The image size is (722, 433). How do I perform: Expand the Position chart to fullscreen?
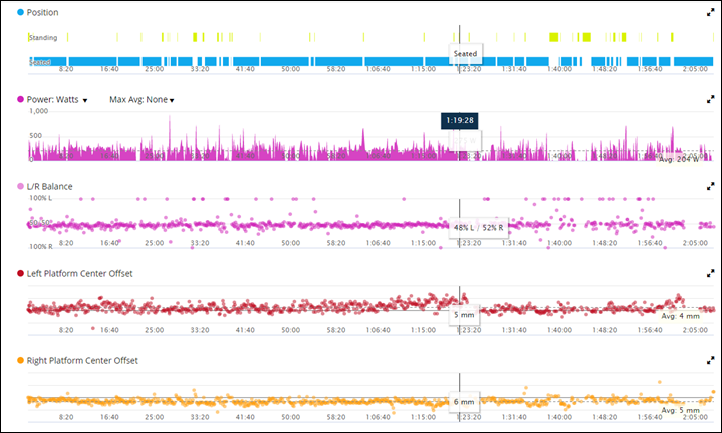[710, 12]
